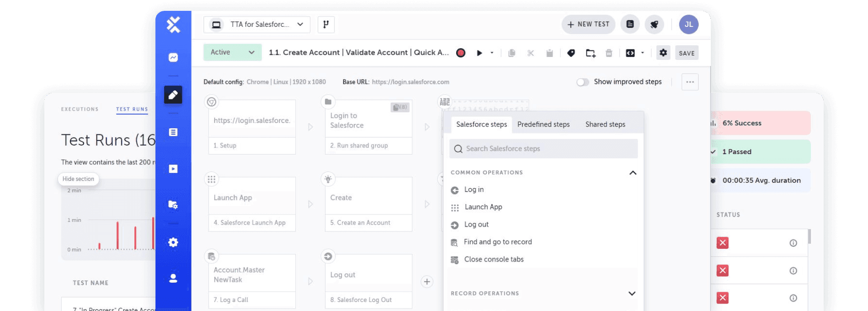
Task: Switch to Predefined steps tab
Action: 543,124
